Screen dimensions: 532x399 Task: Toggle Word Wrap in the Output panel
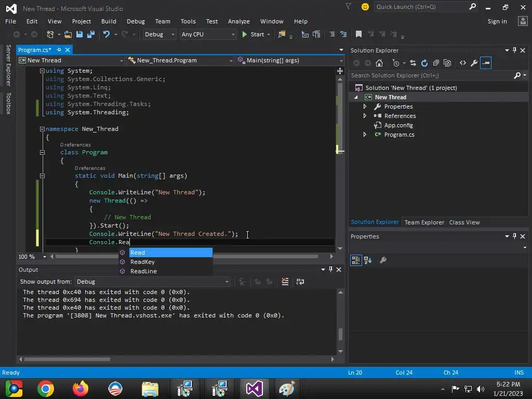[x=300, y=282]
